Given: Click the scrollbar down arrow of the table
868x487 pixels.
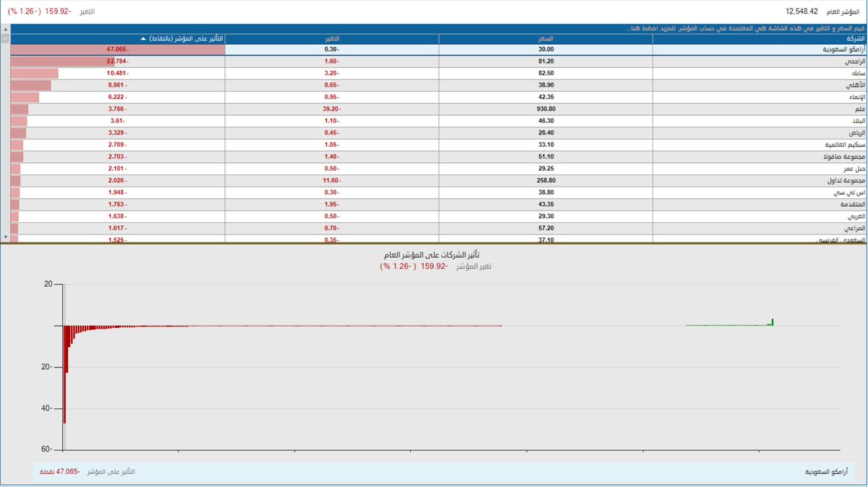Looking at the screenshot, I should [5, 237].
